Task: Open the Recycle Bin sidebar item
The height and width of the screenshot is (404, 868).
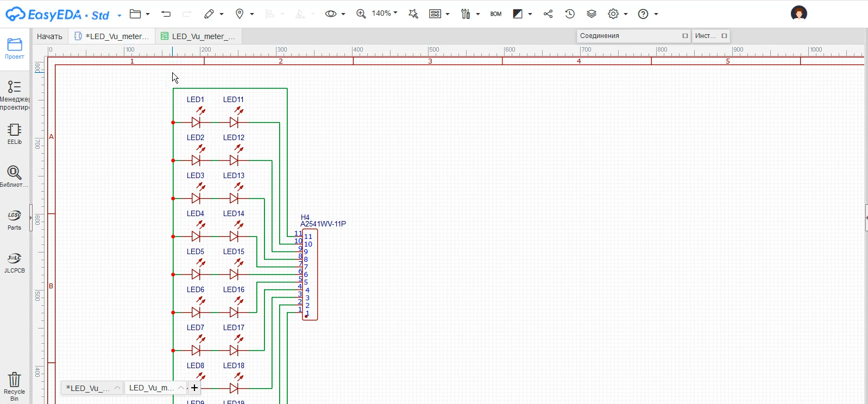Action: [15, 387]
